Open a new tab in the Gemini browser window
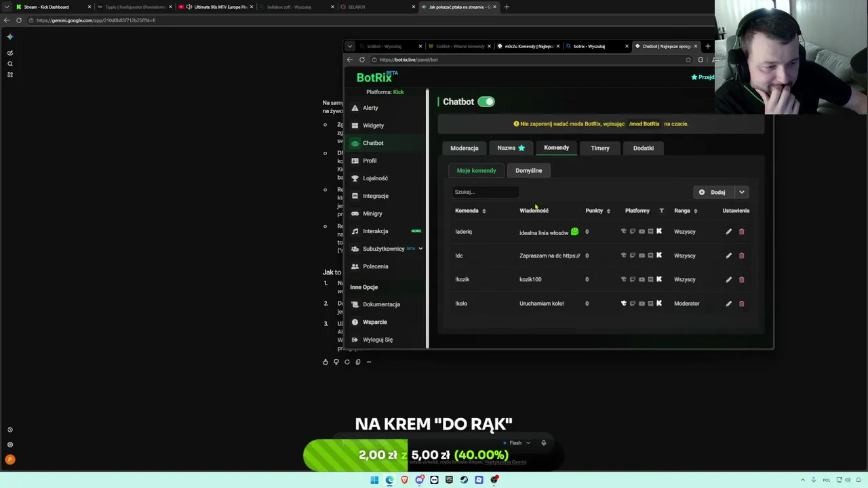 [507, 7]
